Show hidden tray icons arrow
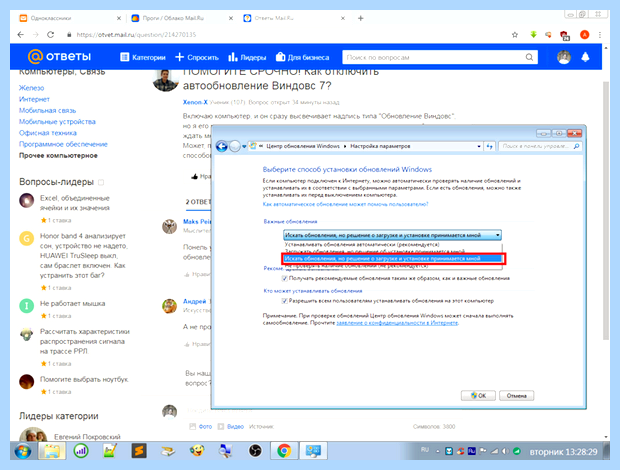 point(438,451)
